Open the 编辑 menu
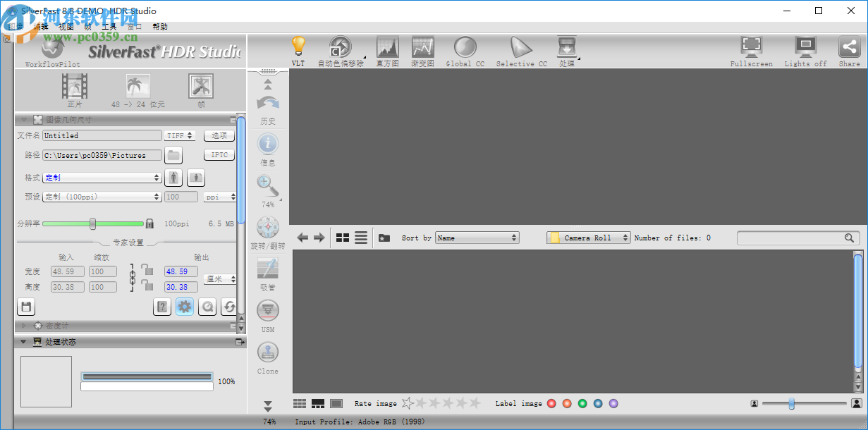 click(41, 27)
